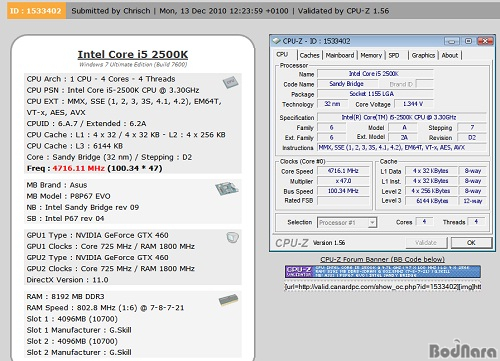
Task: Click the graphics card icon beside GPU1 Type
Action: (232, 237)
